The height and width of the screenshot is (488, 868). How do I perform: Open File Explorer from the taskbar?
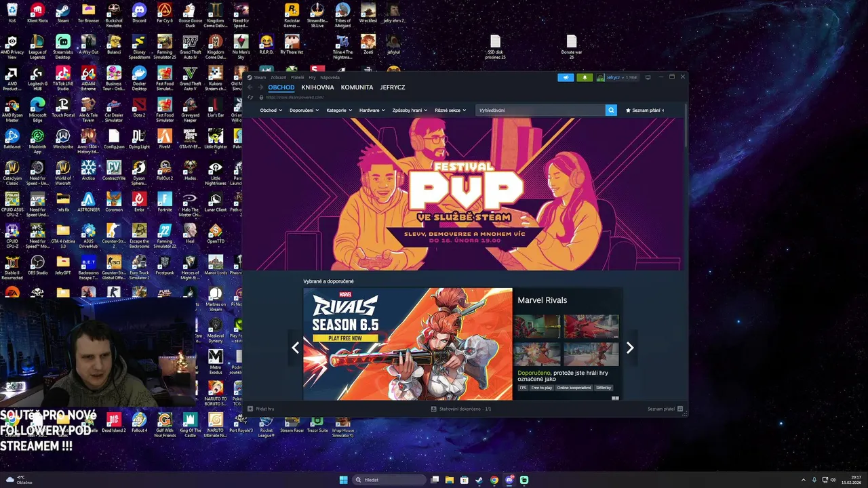click(449, 480)
